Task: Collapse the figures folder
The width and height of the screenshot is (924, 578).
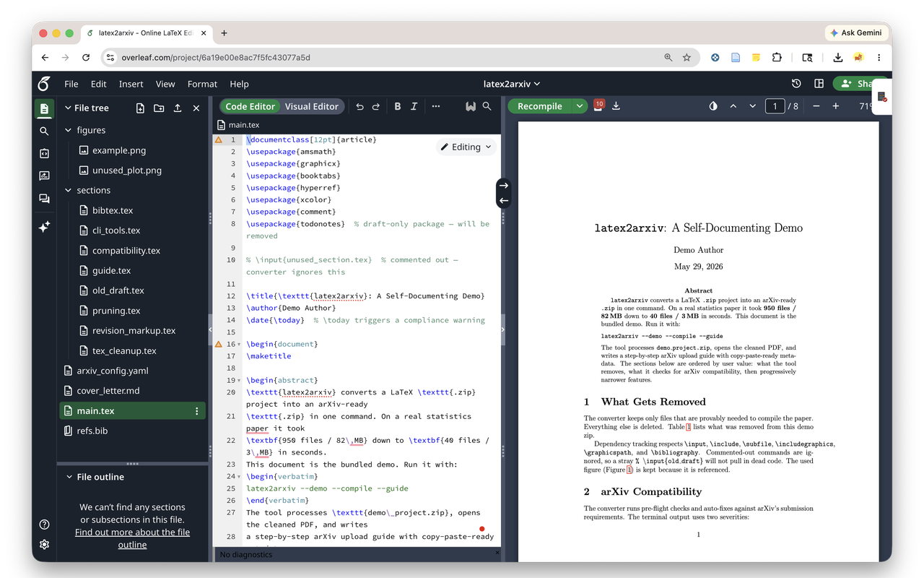Action: click(x=69, y=130)
